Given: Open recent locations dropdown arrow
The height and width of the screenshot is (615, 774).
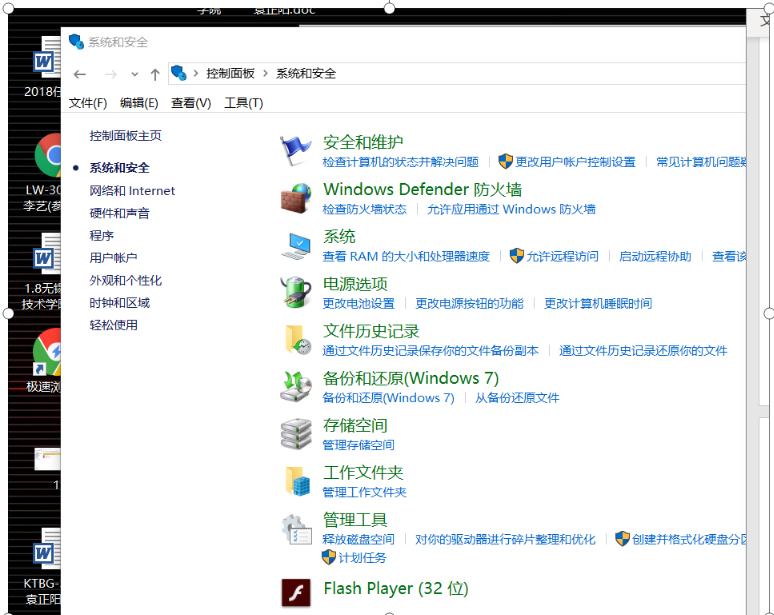Looking at the screenshot, I should click(x=135, y=75).
